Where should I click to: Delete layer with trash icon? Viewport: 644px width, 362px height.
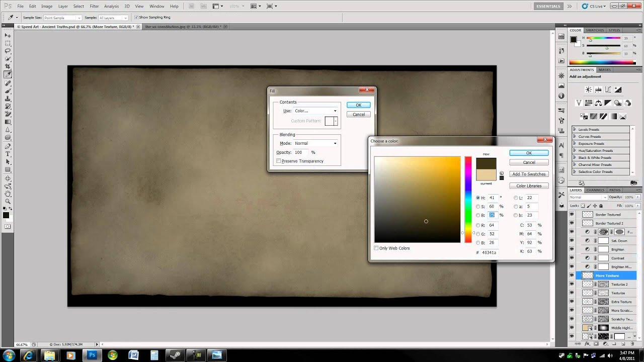632,344
